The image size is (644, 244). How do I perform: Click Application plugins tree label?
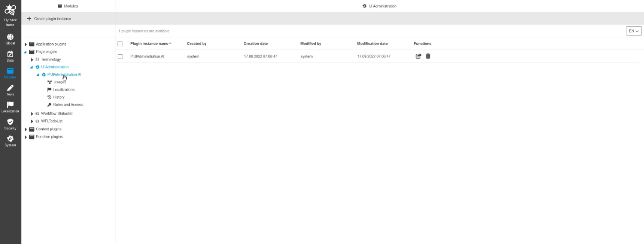(x=51, y=44)
